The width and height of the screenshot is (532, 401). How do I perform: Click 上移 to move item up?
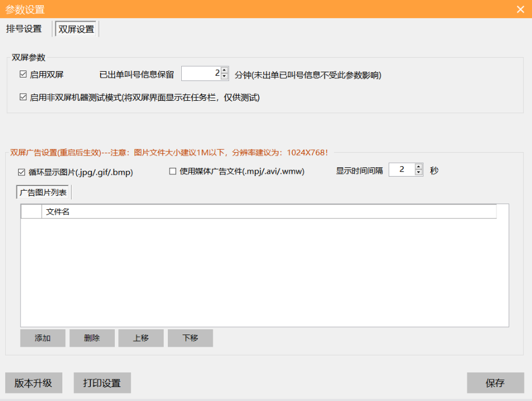[140, 338]
